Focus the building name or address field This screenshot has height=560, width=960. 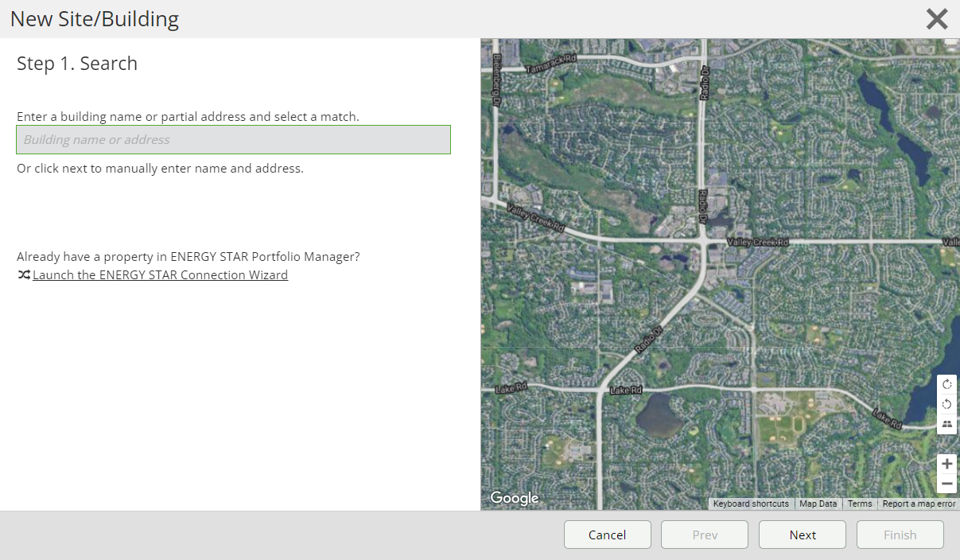(233, 139)
